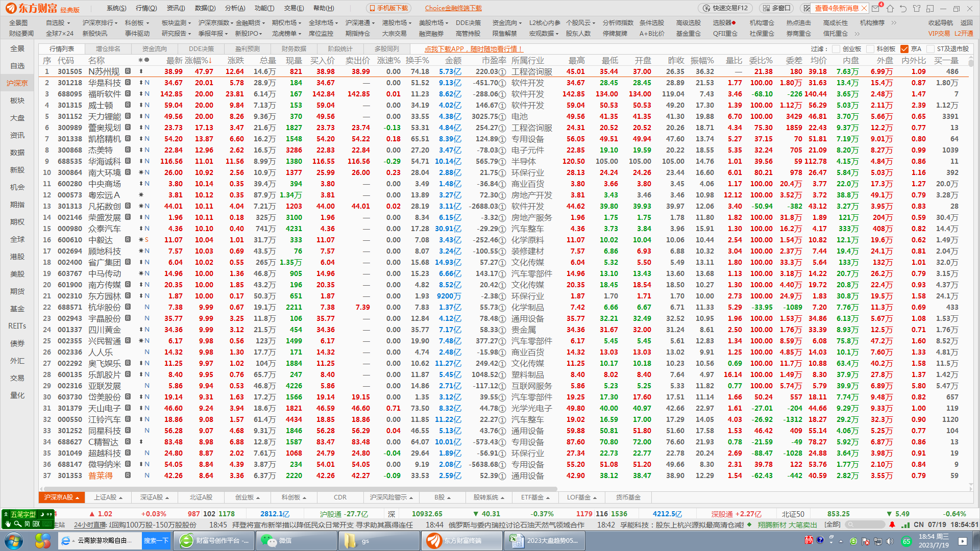
Task: Select 期权 in the left sidebar
Action: pyautogui.click(x=17, y=222)
